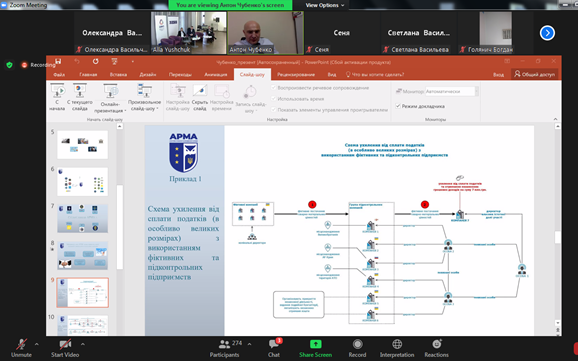This screenshot has height=362, width=578.
Task: Click the Start Video camera icon
Action: click(65, 344)
